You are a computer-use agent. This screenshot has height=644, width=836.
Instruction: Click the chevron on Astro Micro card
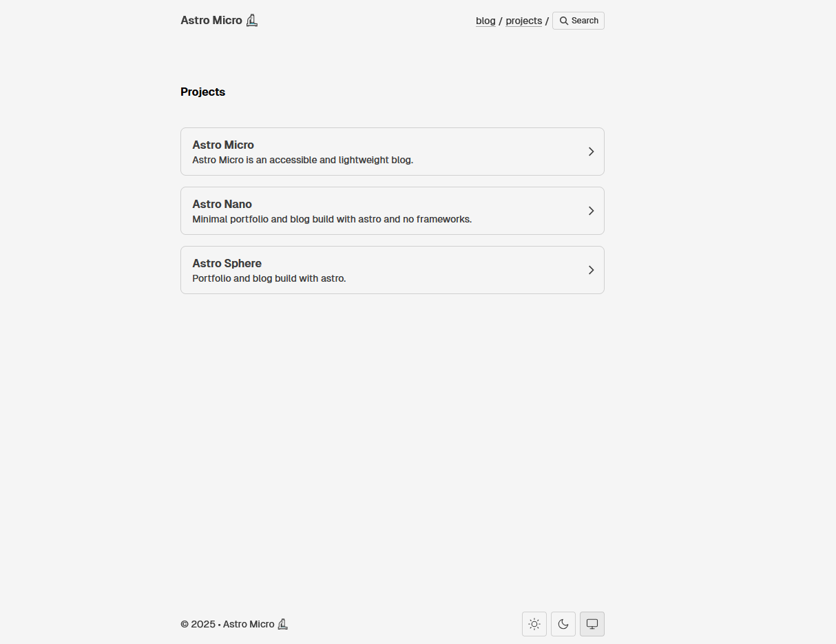591,152
